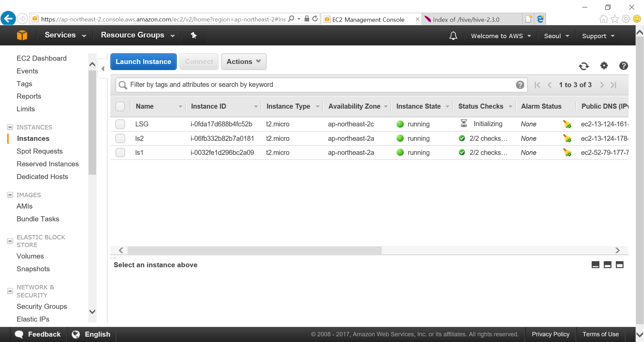Image resolution: width=644 pixels, height=342 pixels.
Task: Open the Terms of Use link
Action: [600, 334]
